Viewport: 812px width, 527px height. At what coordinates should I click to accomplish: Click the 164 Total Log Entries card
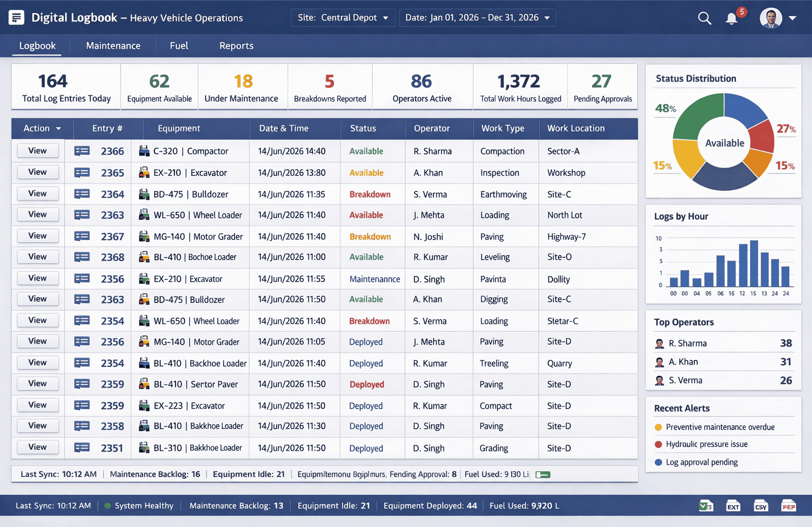66,86
